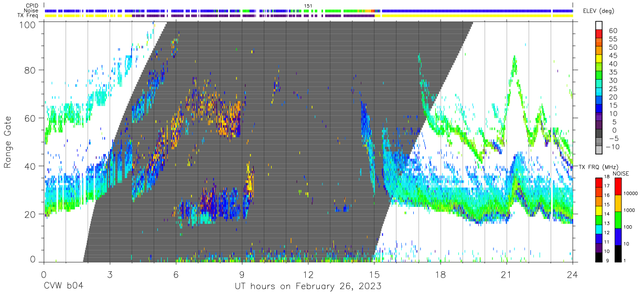644x297 pixels.
Task: Click the 'Noise' row label at top left
Action: (x=31, y=10)
